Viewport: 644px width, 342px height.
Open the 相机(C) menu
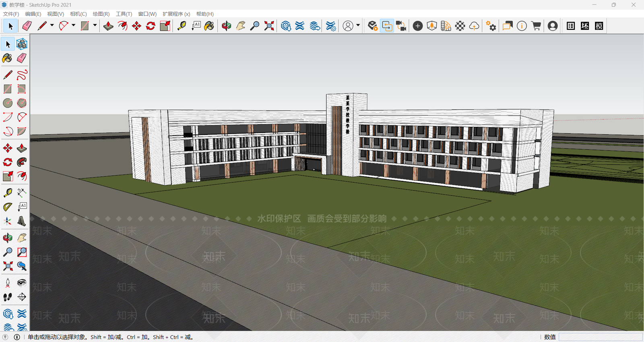(78, 14)
